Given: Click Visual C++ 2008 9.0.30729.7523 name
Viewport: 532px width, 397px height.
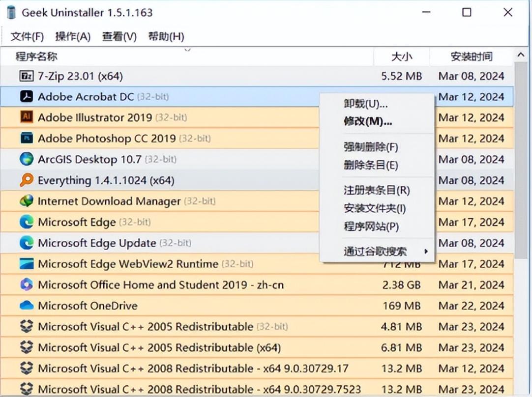Looking at the screenshot, I should tap(200, 389).
